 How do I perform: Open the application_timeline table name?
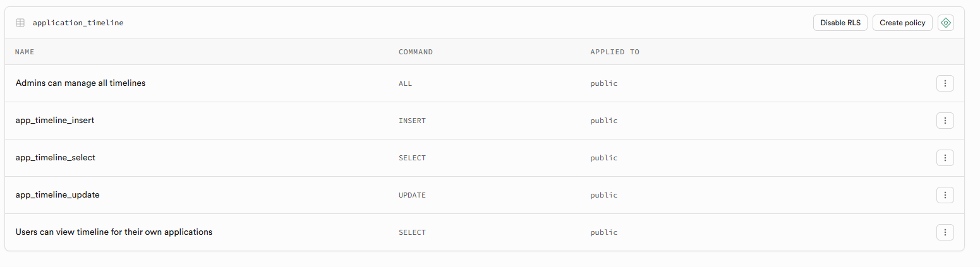tap(78, 23)
